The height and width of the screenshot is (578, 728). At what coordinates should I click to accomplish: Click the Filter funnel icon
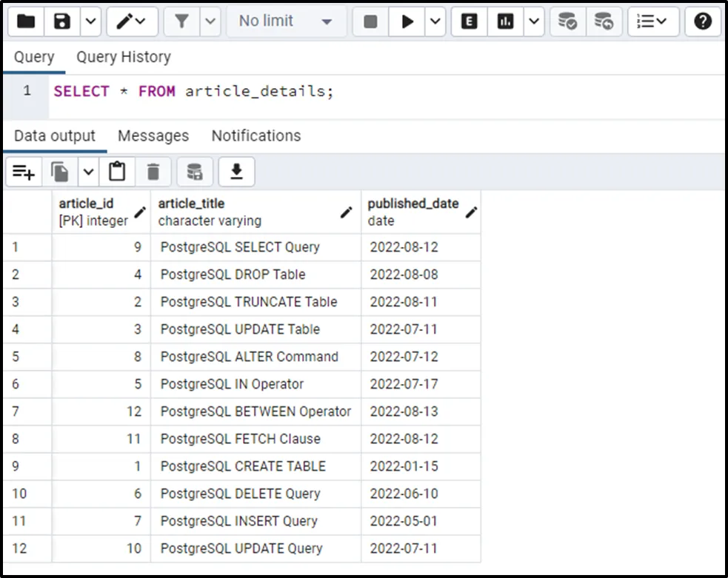[x=181, y=22]
